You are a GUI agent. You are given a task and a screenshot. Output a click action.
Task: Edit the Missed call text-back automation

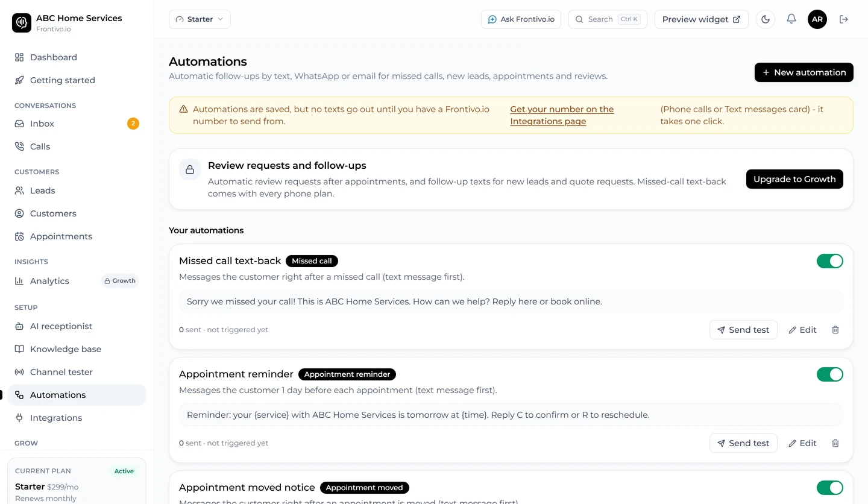click(x=802, y=330)
